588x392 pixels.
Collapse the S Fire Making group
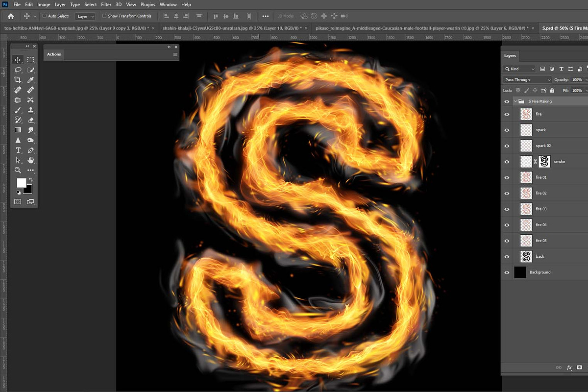(x=515, y=101)
